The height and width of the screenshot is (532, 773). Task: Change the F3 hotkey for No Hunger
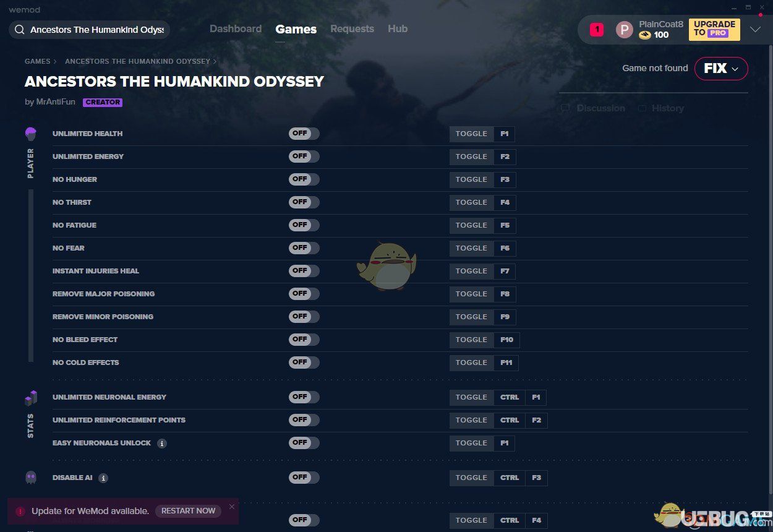coord(505,179)
